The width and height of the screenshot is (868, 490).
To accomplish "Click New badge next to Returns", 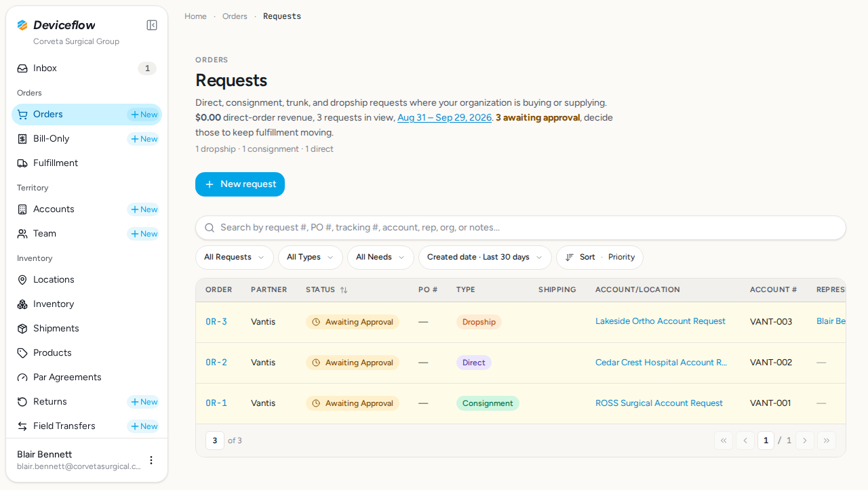I will 144,402.
